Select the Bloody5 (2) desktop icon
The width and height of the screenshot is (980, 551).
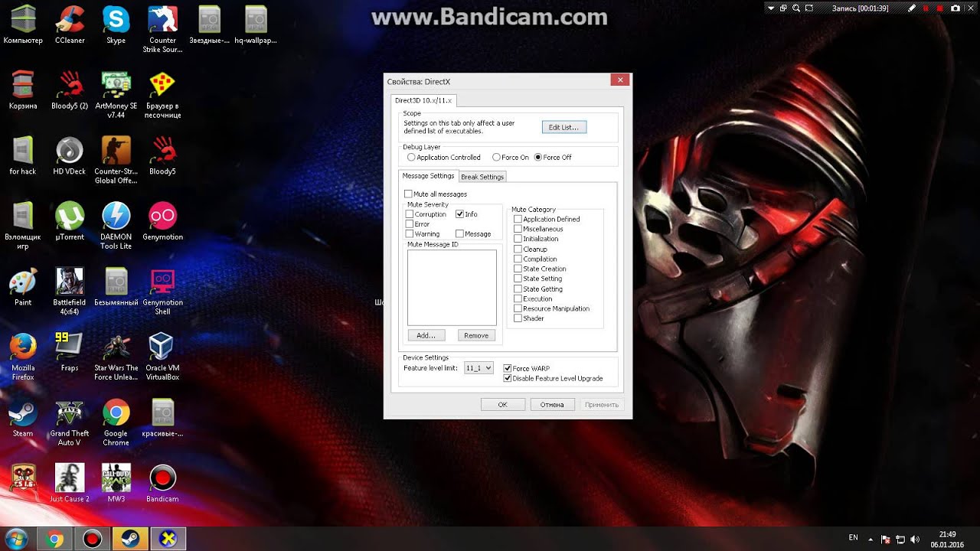coord(70,90)
